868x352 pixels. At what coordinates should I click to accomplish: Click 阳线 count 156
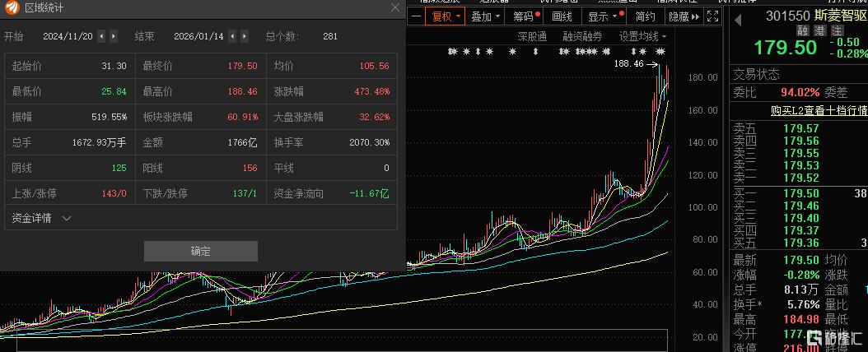[250, 168]
